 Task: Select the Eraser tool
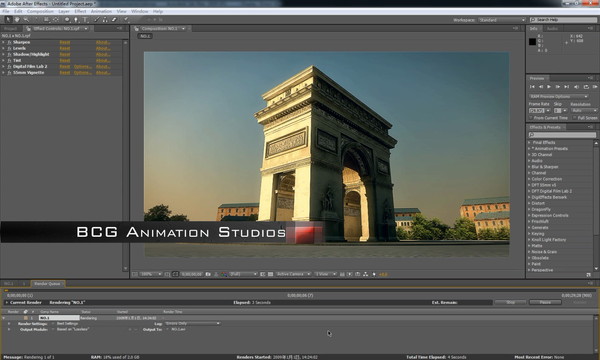click(x=114, y=19)
